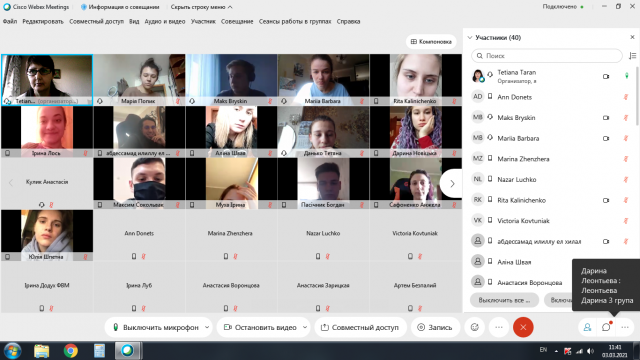Click абдессамад camera icon in list
This screenshot has height=360, width=640.
[x=606, y=241]
